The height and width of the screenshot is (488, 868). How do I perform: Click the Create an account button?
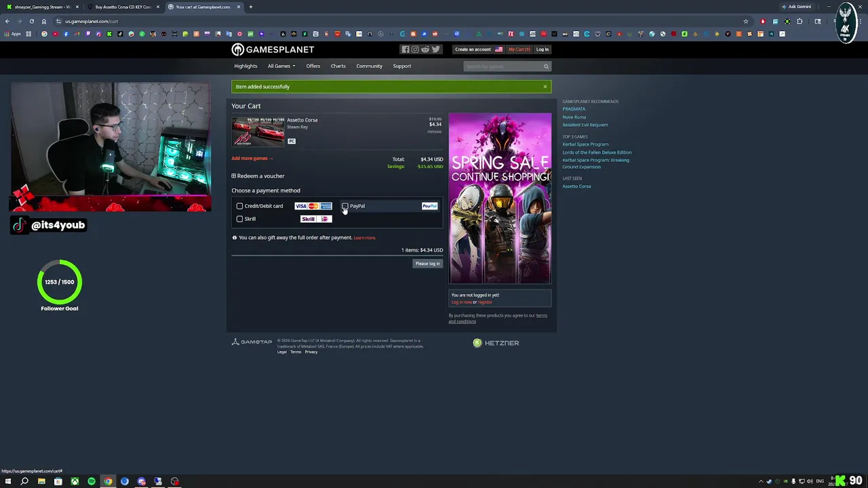coord(473,49)
